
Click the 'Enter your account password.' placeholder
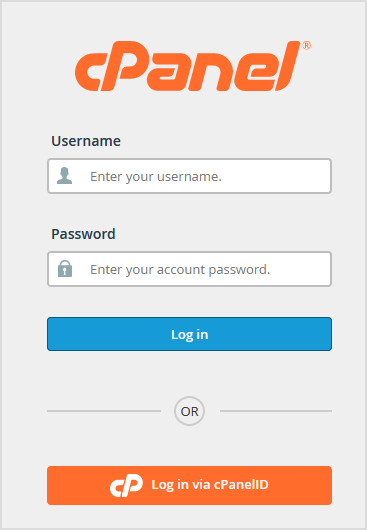[x=180, y=270]
